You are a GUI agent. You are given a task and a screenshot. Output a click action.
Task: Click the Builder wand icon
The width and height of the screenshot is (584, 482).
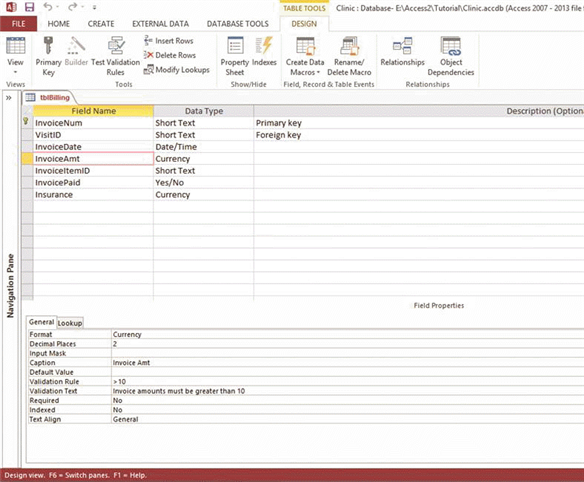pos(76,51)
